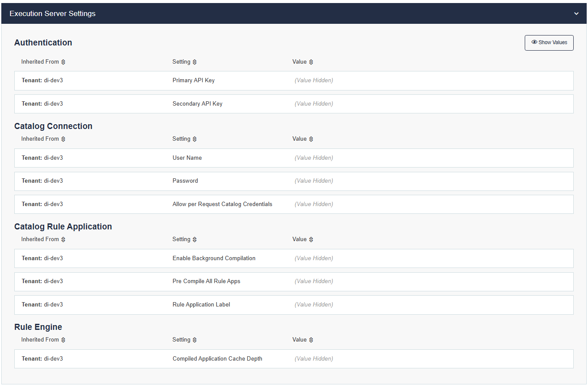Select the Primary API Key row

[293, 81]
